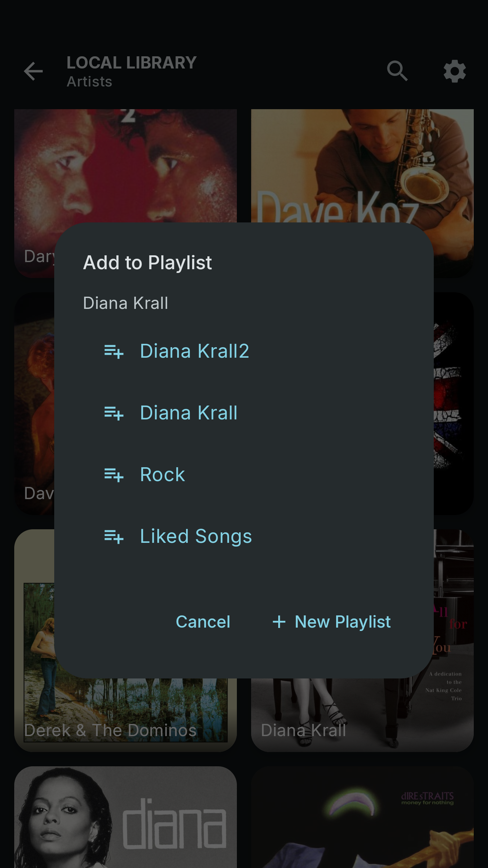Open search with the magnifier icon
The width and height of the screenshot is (488, 868).
(x=397, y=71)
